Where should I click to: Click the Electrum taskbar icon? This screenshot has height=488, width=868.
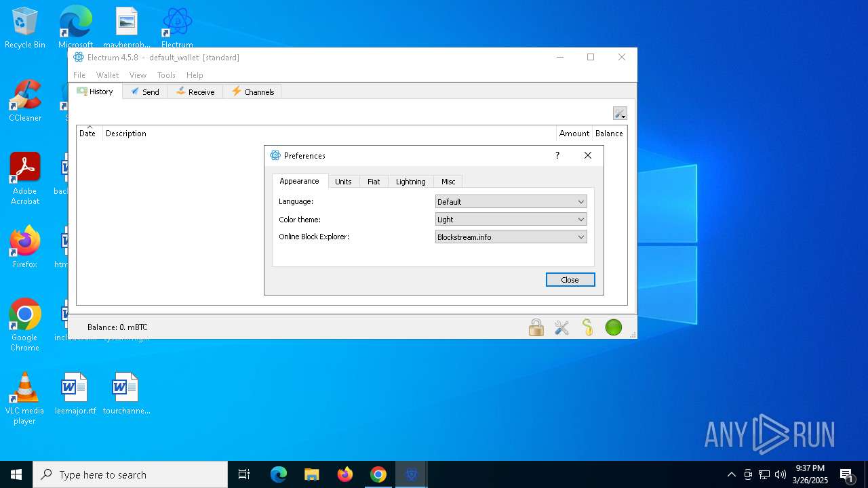411,474
